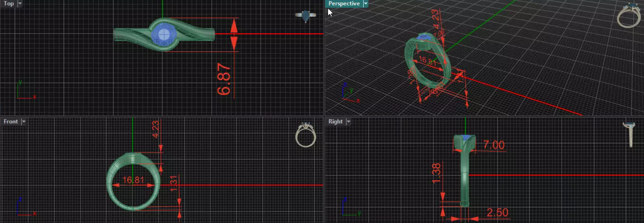Open the Top viewport dropdown arrow
The image size is (644, 223).
point(20,3)
